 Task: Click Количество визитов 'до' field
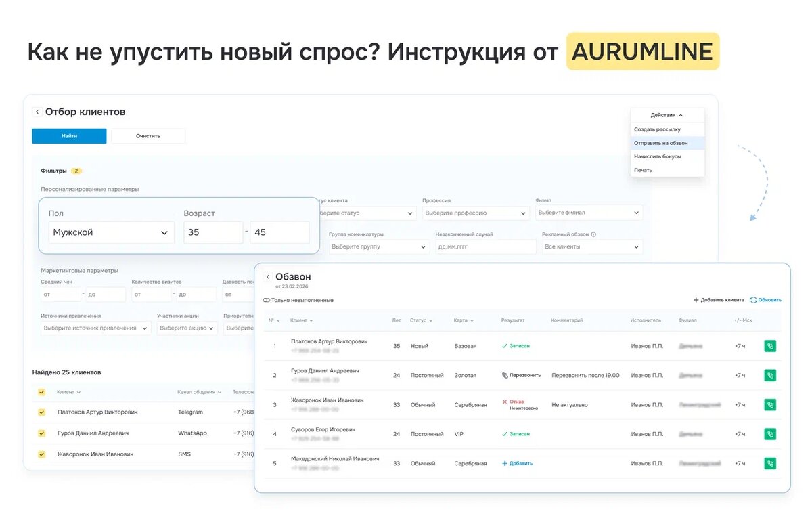[x=196, y=295]
